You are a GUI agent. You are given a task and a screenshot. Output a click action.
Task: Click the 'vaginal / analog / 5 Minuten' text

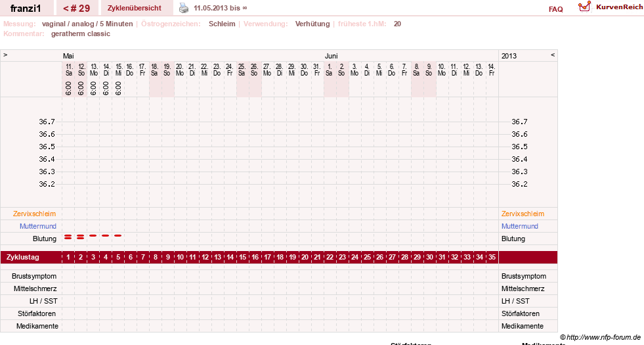(87, 24)
